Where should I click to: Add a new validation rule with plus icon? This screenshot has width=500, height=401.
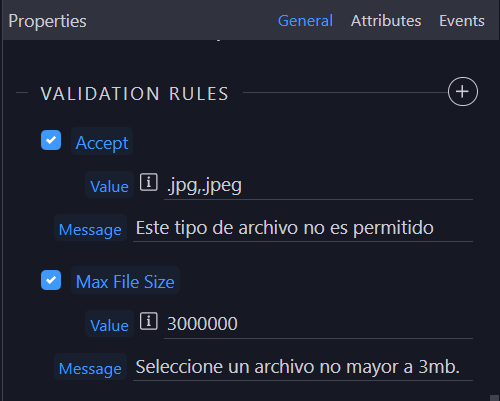pos(463,92)
